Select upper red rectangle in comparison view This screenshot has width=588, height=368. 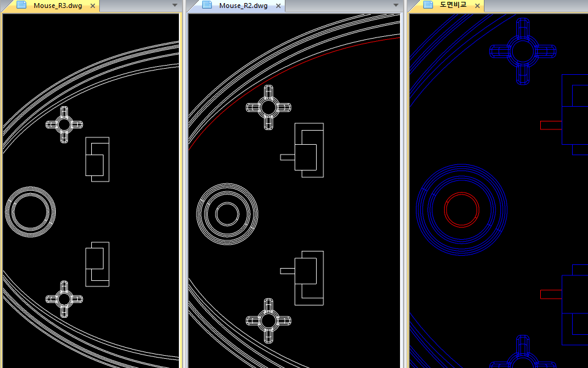[551, 125]
